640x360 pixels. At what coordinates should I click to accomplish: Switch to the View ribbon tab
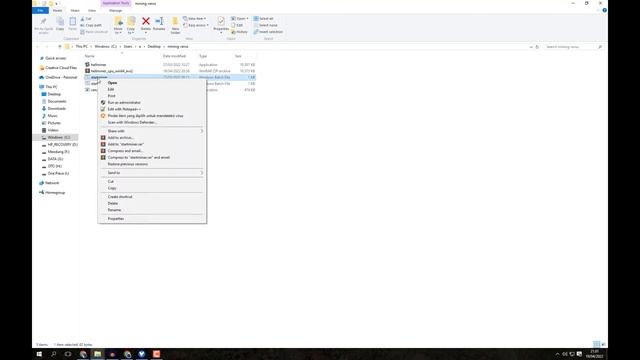92,10
